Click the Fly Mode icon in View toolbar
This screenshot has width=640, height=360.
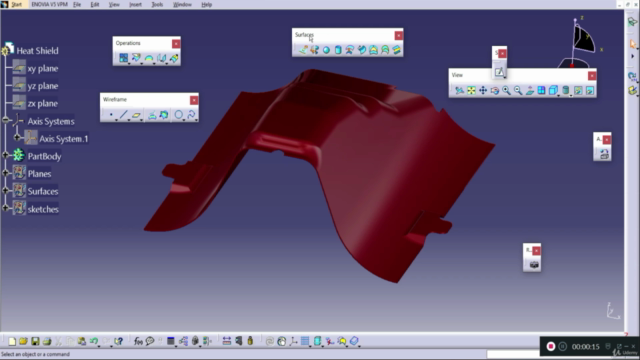[460, 90]
